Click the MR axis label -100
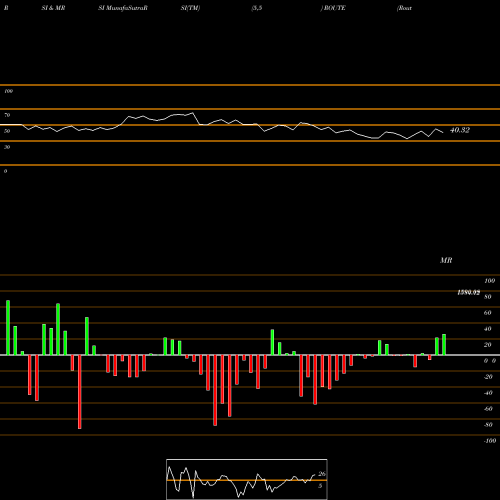 490,441
